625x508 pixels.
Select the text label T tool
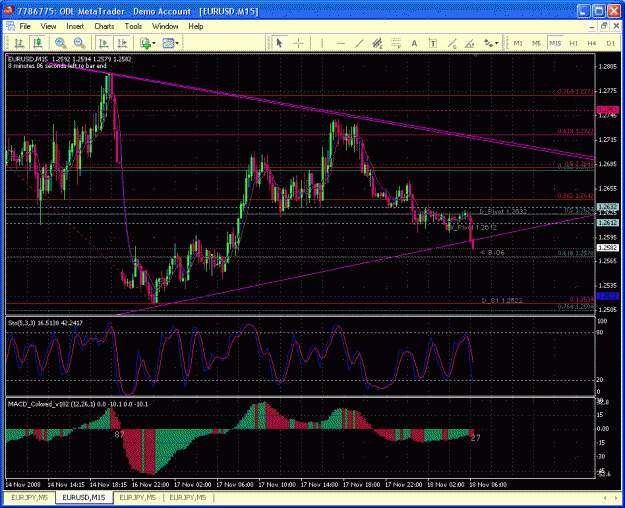coord(432,43)
